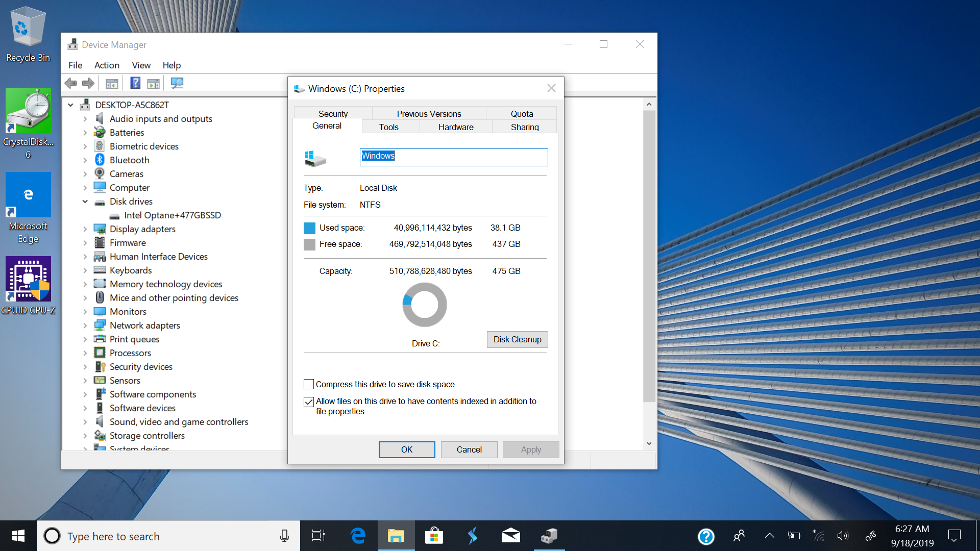This screenshot has height=551, width=980.
Task: Select the Software components tree item
Action: tap(153, 394)
